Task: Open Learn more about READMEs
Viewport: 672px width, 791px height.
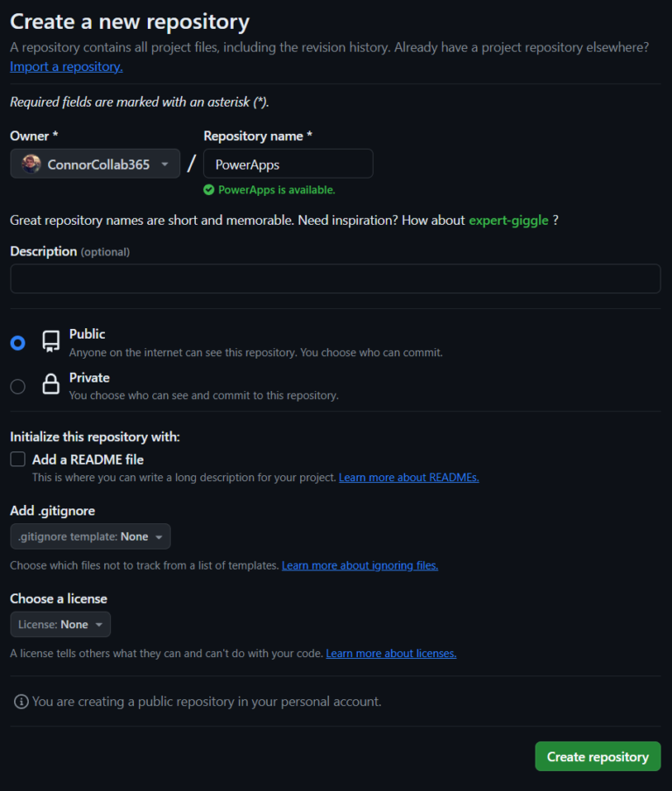Action: coord(408,477)
